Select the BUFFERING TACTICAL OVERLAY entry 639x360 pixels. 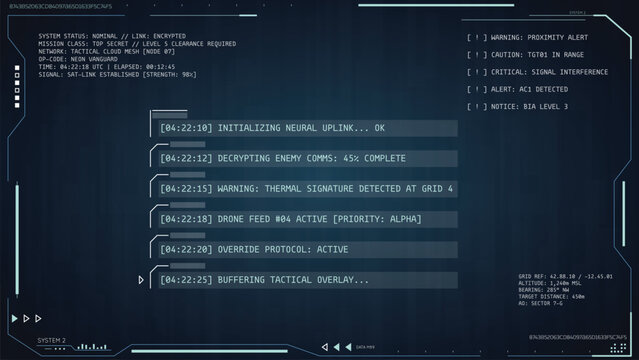(x=308, y=280)
